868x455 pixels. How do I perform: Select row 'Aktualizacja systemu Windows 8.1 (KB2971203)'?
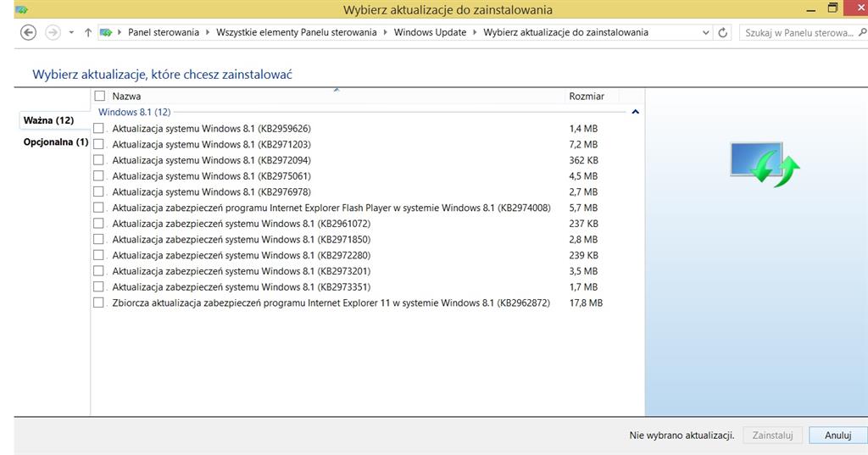(211, 145)
